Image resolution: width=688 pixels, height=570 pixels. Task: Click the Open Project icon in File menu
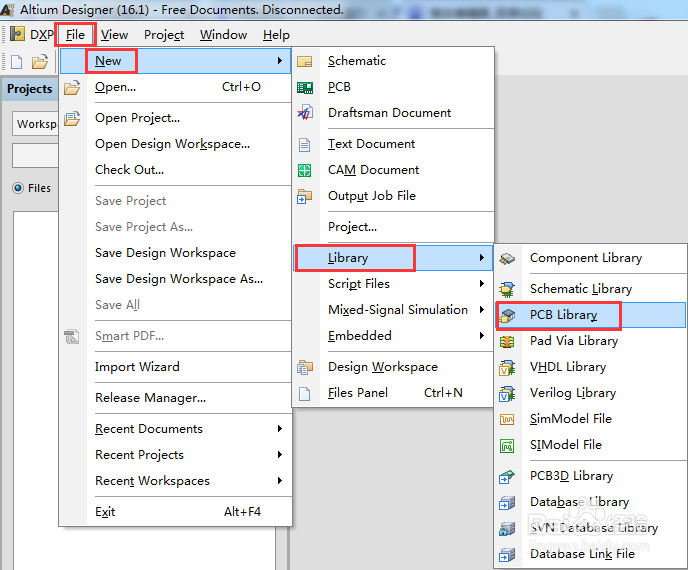tap(72, 118)
